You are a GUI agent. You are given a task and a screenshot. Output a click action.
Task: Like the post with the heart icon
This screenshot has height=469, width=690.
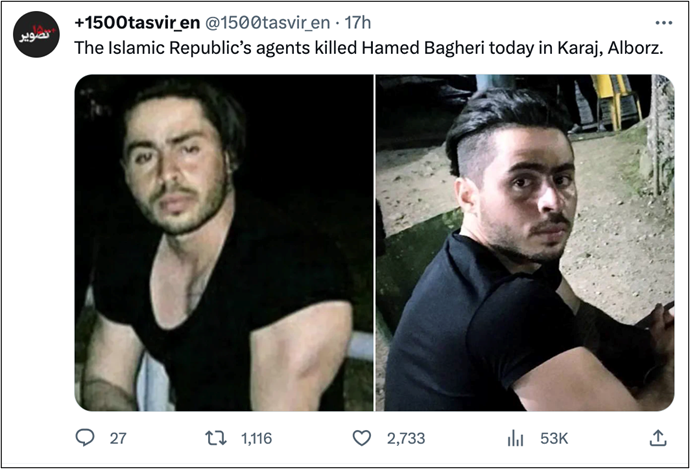[362, 438]
